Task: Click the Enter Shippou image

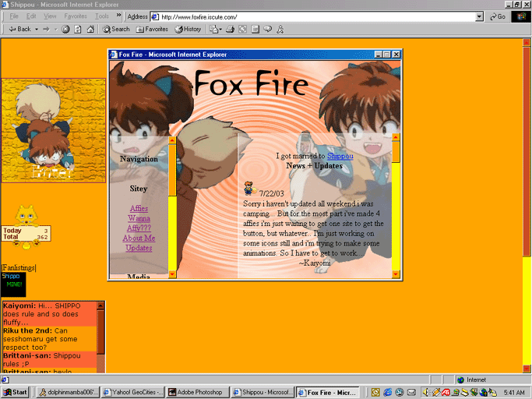Action: point(53,130)
